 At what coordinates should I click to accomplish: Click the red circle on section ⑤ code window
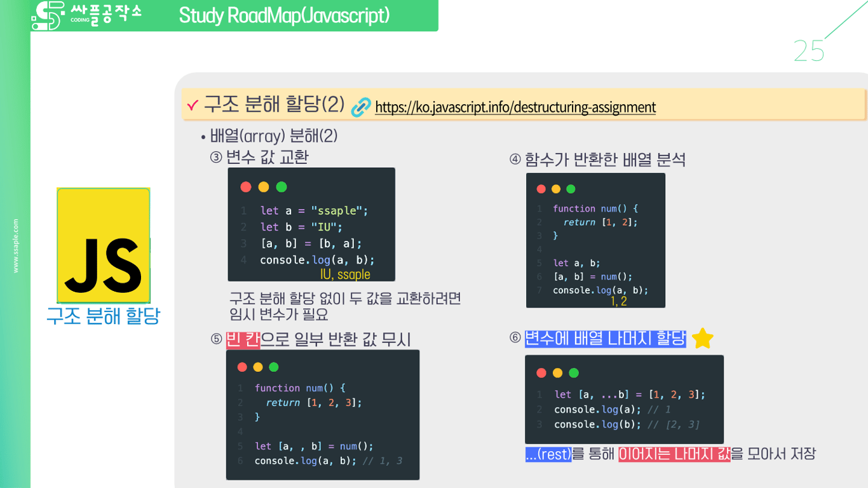coord(241,367)
